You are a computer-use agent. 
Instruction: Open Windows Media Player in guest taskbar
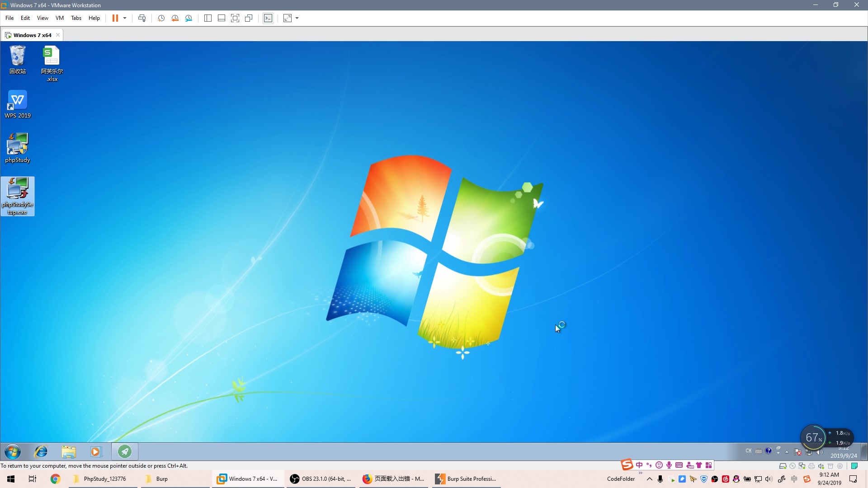96,451
